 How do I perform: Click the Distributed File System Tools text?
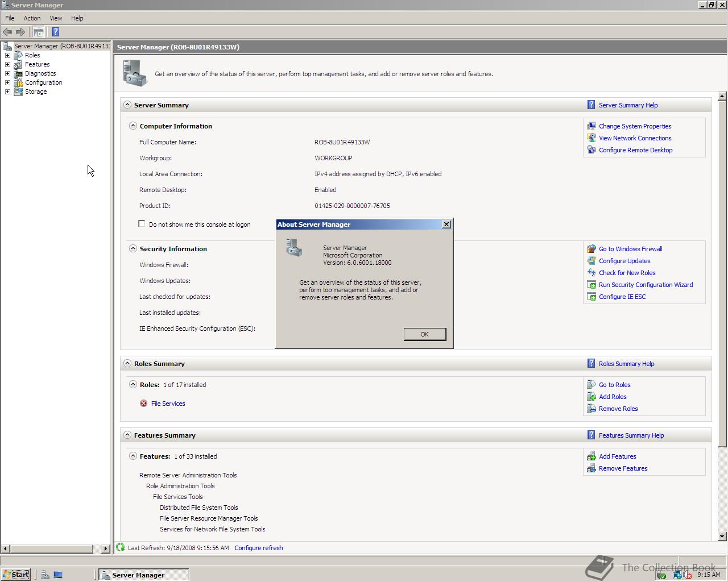point(198,508)
